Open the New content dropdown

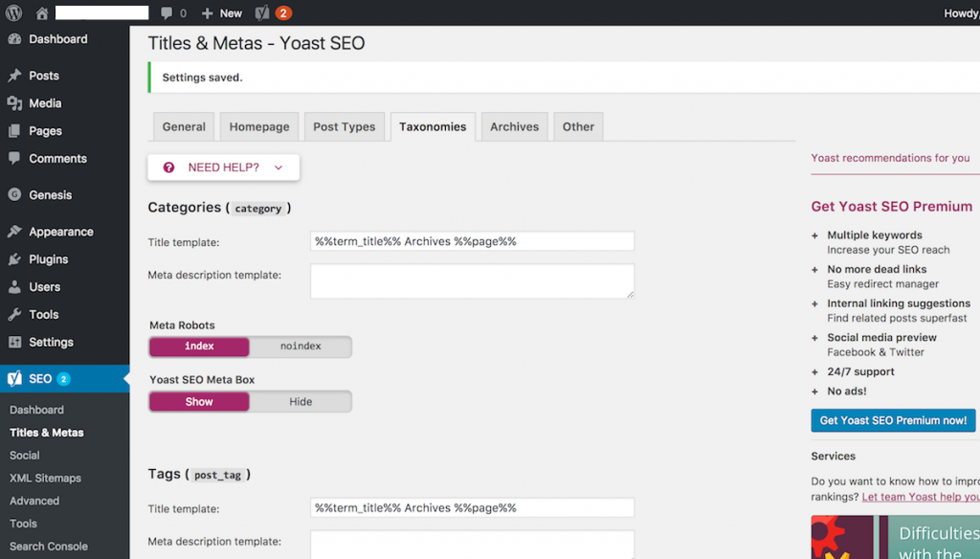tap(222, 13)
